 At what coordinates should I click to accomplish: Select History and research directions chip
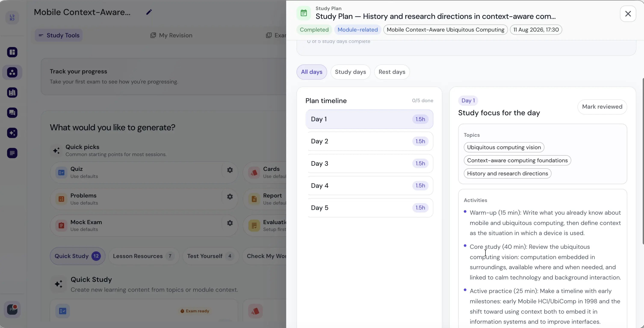(508, 173)
